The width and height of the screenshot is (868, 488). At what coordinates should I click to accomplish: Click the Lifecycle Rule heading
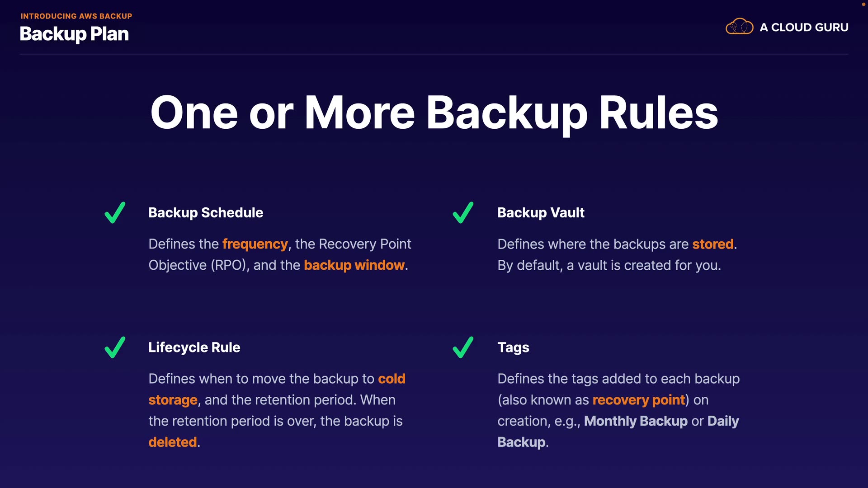click(x=194, y=347)
